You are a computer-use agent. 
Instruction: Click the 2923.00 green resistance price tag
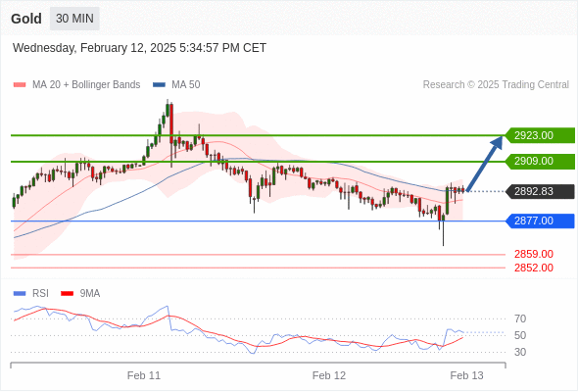tap(540, 135)
